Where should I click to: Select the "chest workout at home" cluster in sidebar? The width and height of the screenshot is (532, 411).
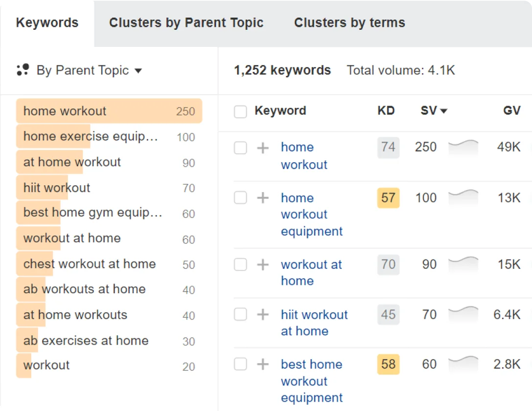click(87, 263)
